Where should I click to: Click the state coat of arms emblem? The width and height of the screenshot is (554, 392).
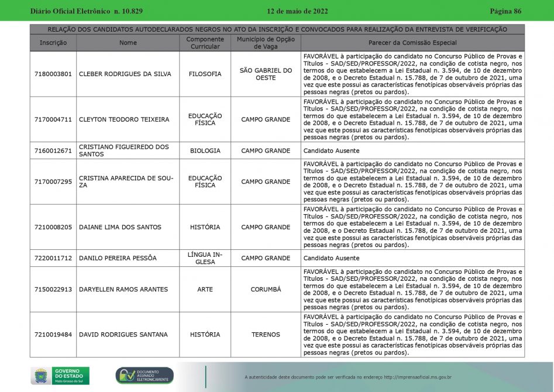coord(40,376)
